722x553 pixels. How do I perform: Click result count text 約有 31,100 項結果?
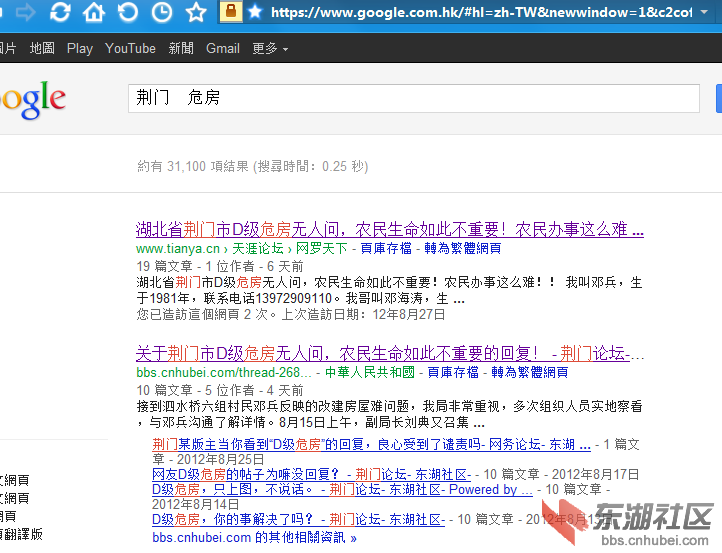(x=193, y=166)
